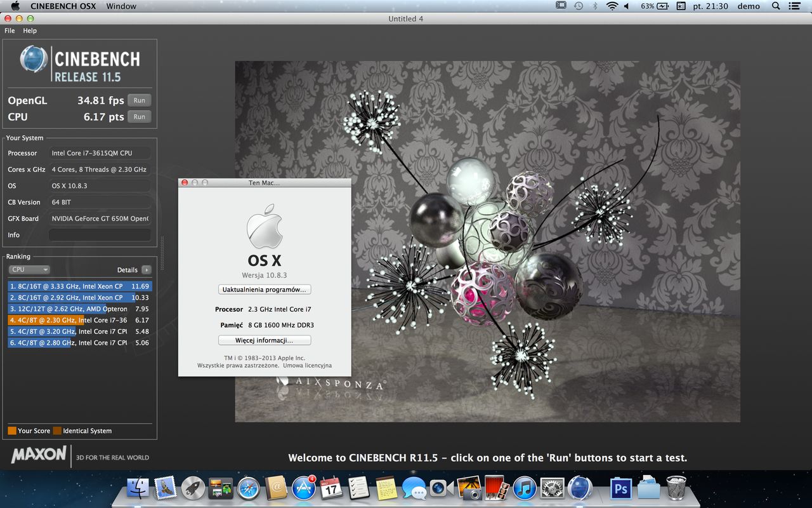Open the Help menu in Cinebench
The height and width of the screenshot is (508, 812).
point(30,30)
